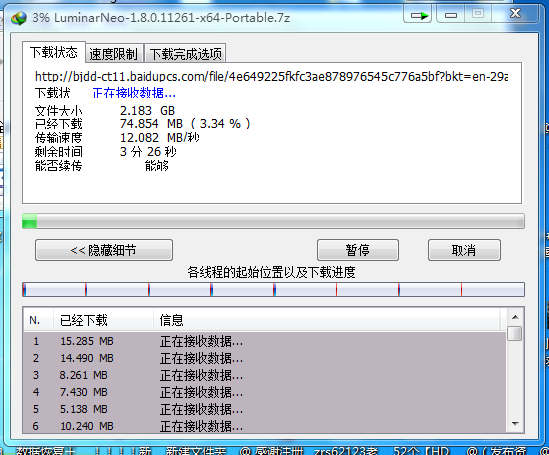Image resolution: width=549 pixels, height=455 pixels.
Task: Select thread row 1 with 15.285 MB
Action: click(x=265, y=341)
